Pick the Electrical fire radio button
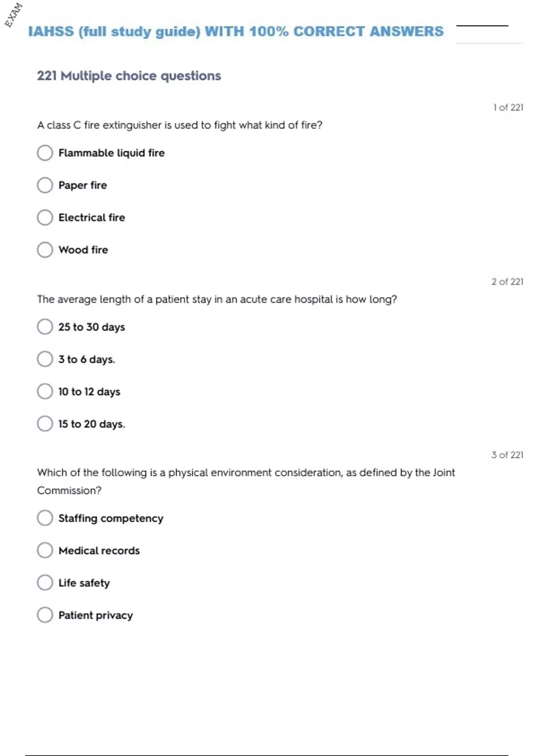Image resolution: width=534 pixels, height=756 pixels. point(45,217)
